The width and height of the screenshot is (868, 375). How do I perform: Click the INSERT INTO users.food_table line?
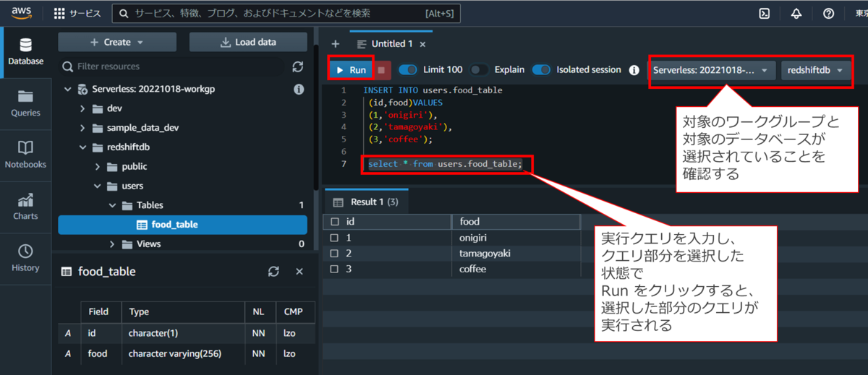click(433, 90)
